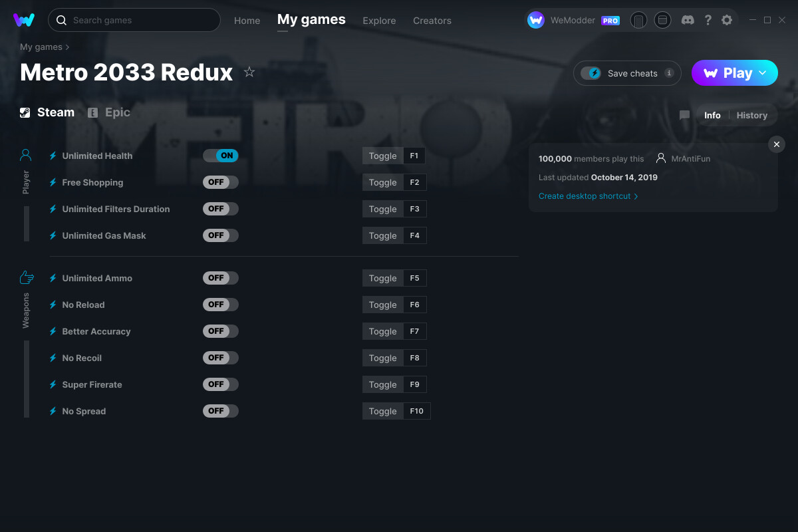798x532 pixels.
Task: Click lightning icon beside Unlimited Filters Duration
Action: (53, 209)
